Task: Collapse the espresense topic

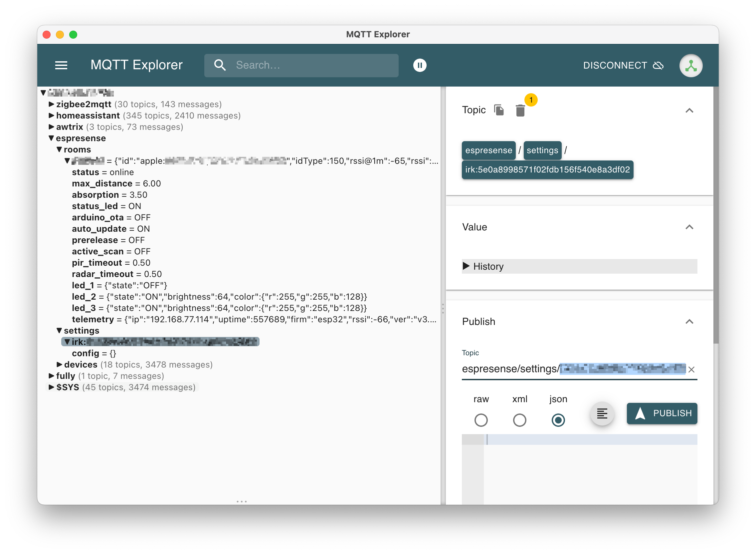Action: point(51,138)
